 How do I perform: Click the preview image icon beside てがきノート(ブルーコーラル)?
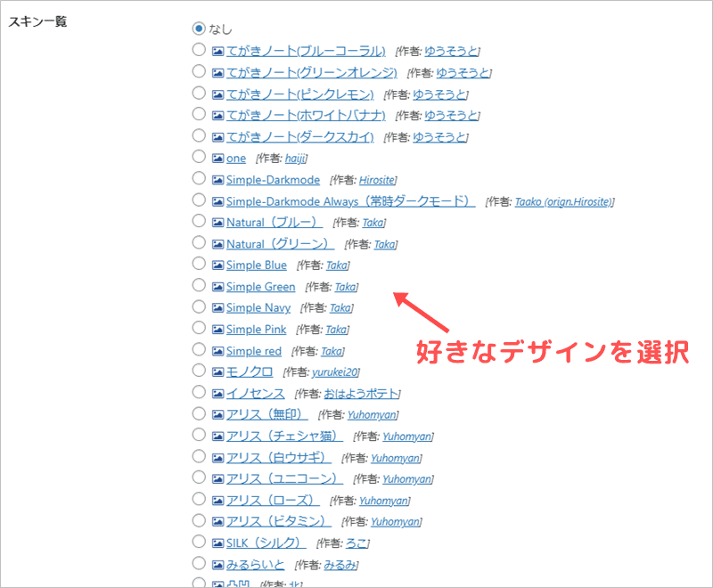coord(218,51)
